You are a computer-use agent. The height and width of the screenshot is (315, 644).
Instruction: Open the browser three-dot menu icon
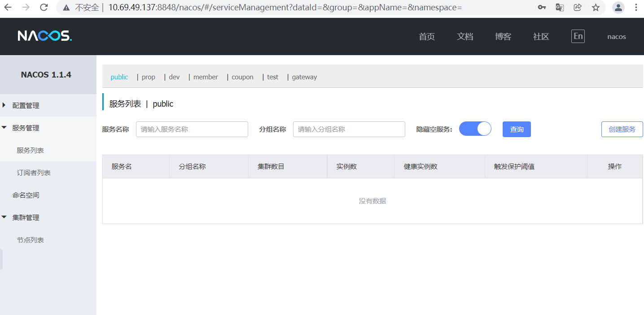click(x=636, y=7)
